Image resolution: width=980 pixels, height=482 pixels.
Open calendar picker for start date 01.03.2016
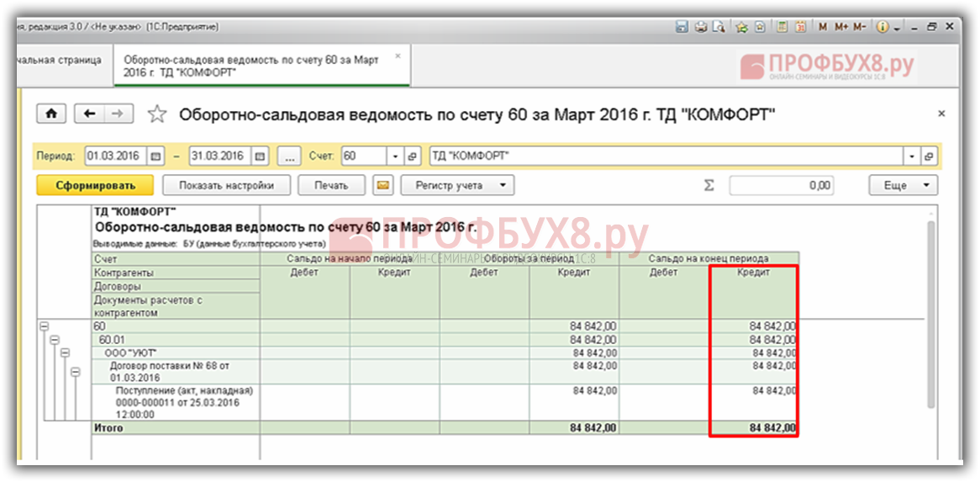tap(155, 156)
